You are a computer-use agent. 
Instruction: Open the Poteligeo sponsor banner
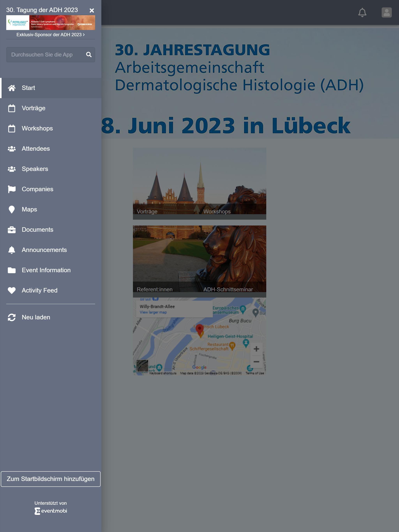click(50, 23)
